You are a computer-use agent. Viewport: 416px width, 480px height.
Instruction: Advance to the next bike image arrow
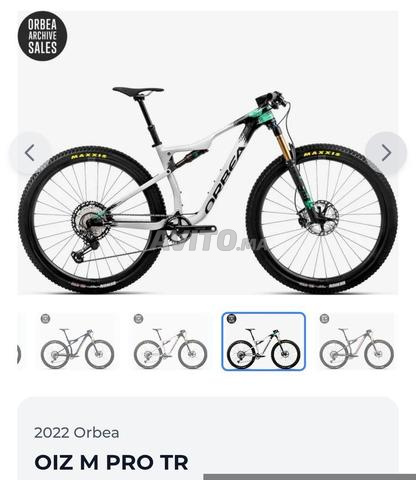pos(386,153)
